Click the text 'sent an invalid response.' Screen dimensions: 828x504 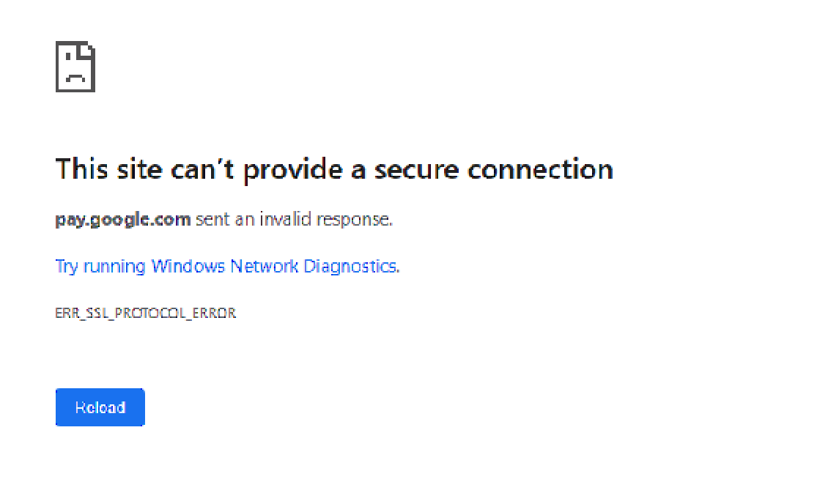294,219
